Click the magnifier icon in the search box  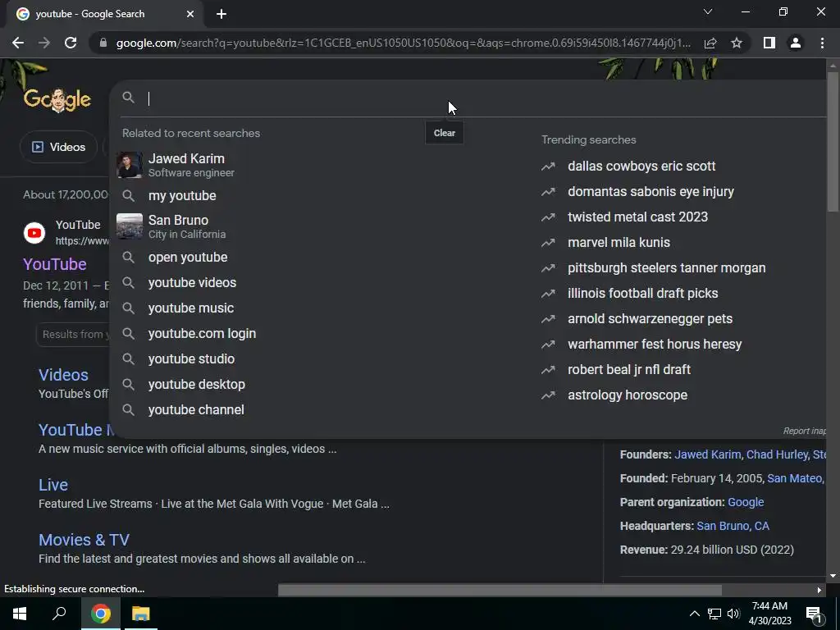tap(129, 98)
